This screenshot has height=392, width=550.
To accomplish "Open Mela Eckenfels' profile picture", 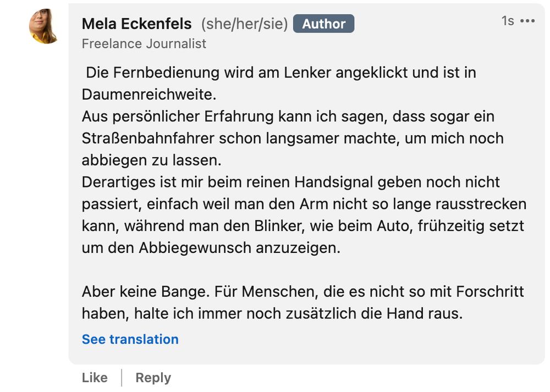I will (x=42, y=24).
